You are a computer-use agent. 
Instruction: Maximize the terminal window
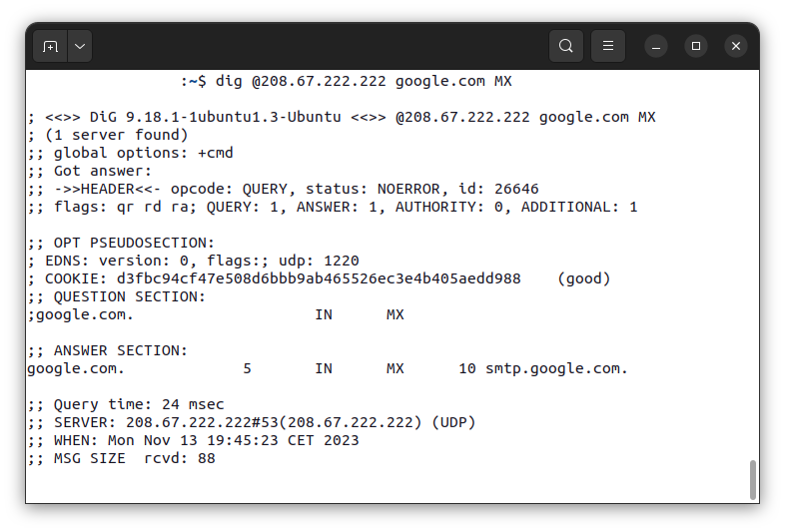click(696, 46)
